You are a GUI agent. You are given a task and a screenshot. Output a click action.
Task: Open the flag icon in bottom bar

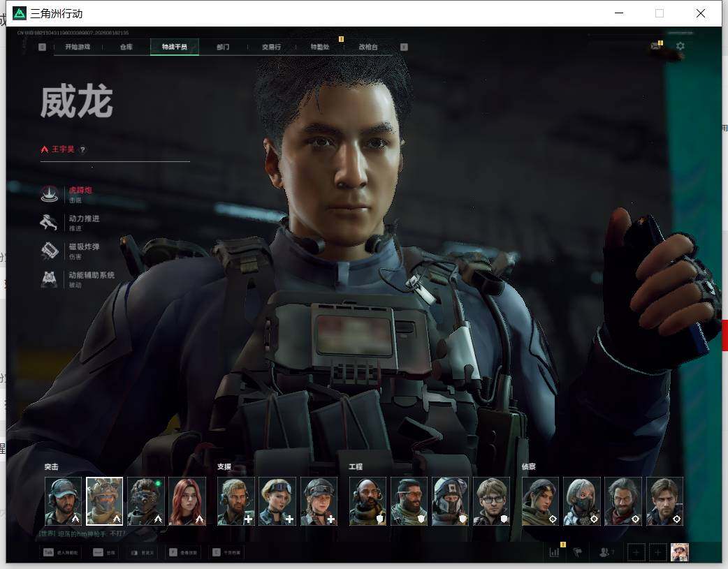pyautogui.click(x=578, y=552)
